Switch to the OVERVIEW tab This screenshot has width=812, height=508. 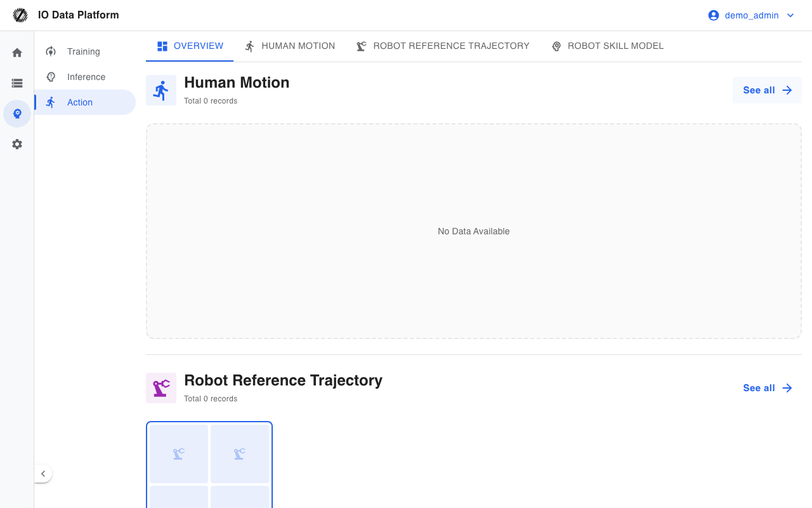pyautogui.click(x=190, y=46)
